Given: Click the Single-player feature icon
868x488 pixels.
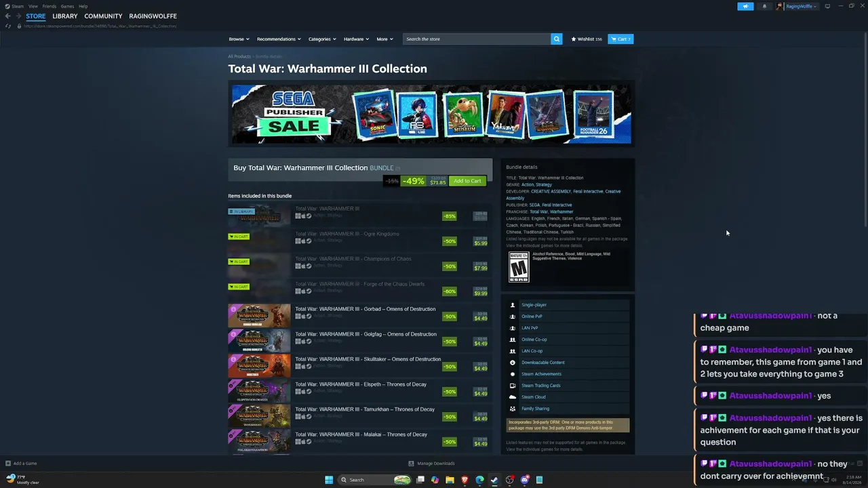Looking at the screenshot, I should [513, 305].
